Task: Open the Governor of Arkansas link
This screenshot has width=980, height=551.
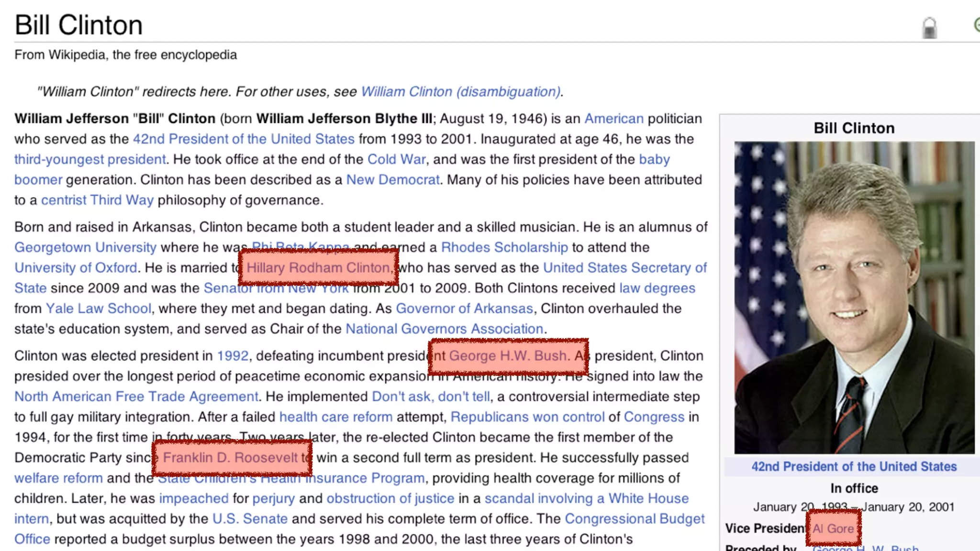Action: (x=464, y=309)
